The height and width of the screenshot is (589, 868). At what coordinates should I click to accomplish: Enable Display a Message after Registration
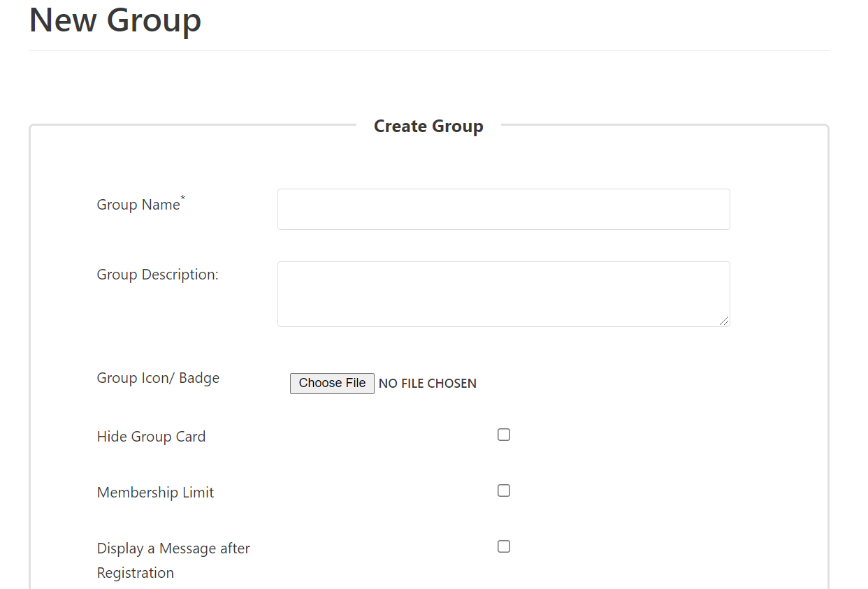[x=504, y=546]
